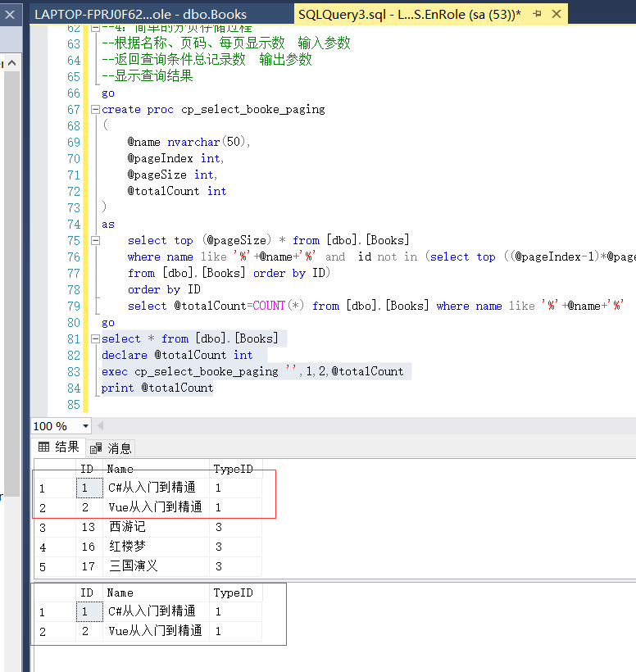The image size is (636, 672).
Task: Close the left side panel
Action: [x=10, y=15]
